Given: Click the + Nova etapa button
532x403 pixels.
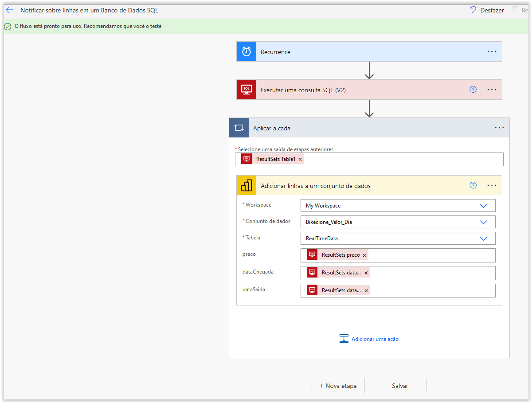Looking at the screenshot, I should coord(338,386).
